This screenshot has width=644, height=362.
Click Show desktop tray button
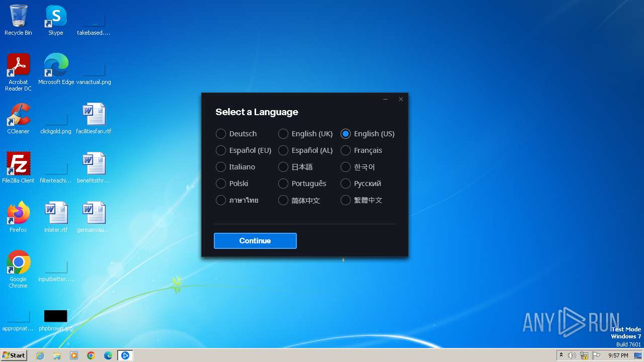[x=638, y=355]
